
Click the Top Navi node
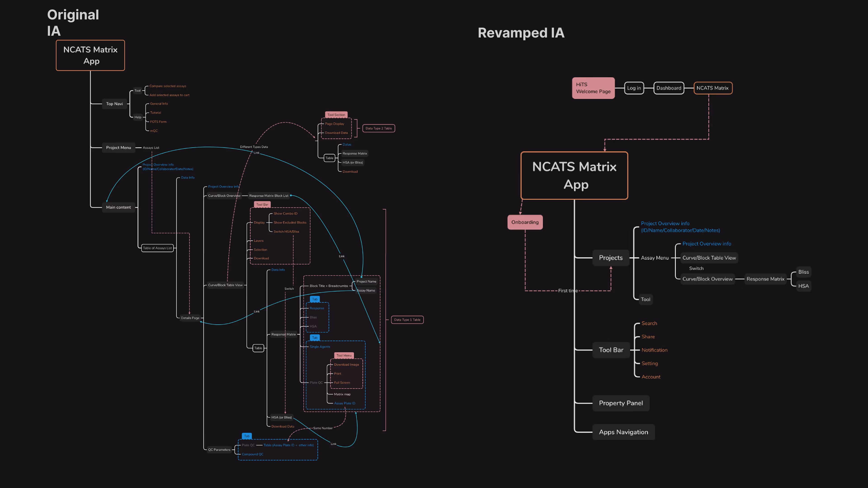(x=114, y=104)
